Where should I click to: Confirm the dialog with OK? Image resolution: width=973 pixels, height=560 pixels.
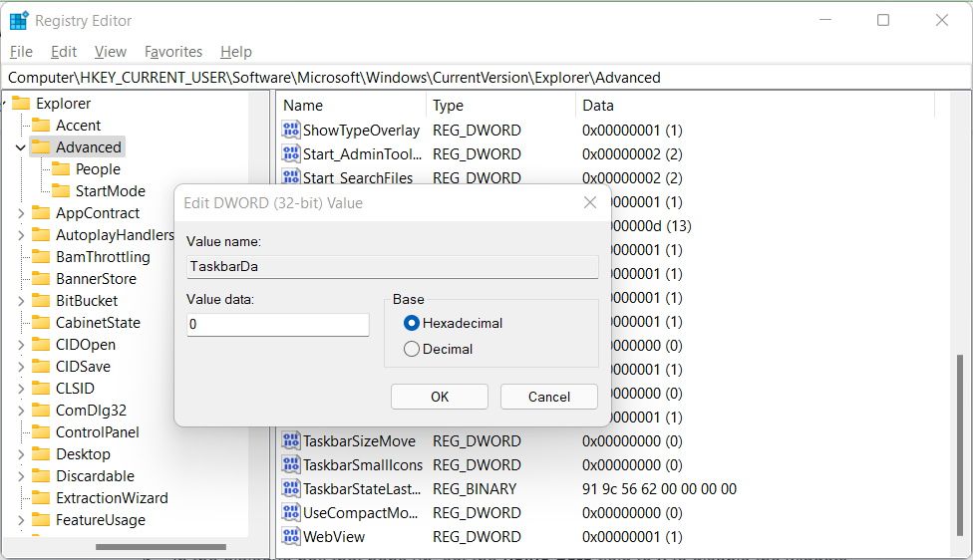point(440,397)
